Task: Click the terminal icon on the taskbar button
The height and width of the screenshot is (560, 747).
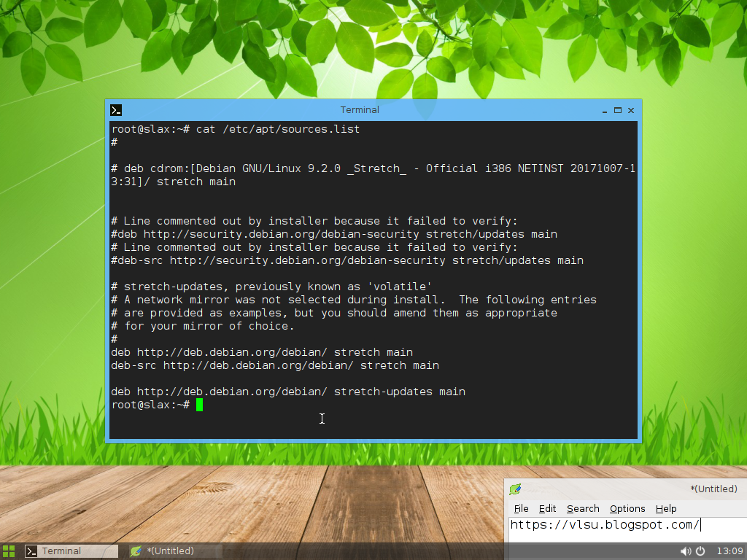Action: pyautogui.click(x=31, y=551)
